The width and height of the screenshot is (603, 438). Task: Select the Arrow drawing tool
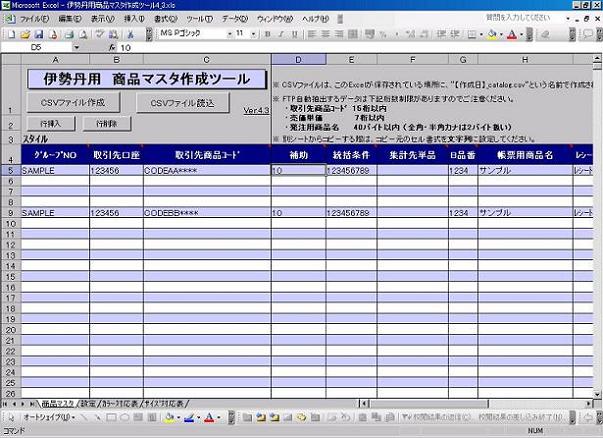point(98,417)
